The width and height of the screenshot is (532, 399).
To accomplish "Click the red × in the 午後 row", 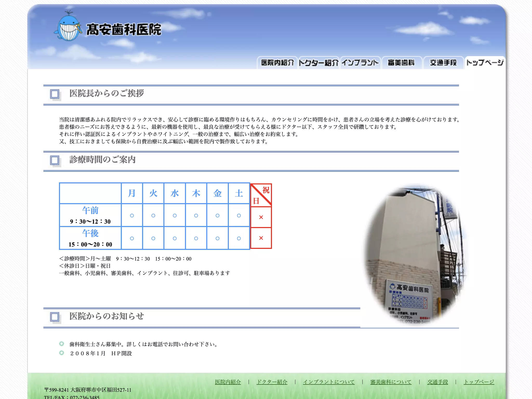I will (x=261, y=238).
